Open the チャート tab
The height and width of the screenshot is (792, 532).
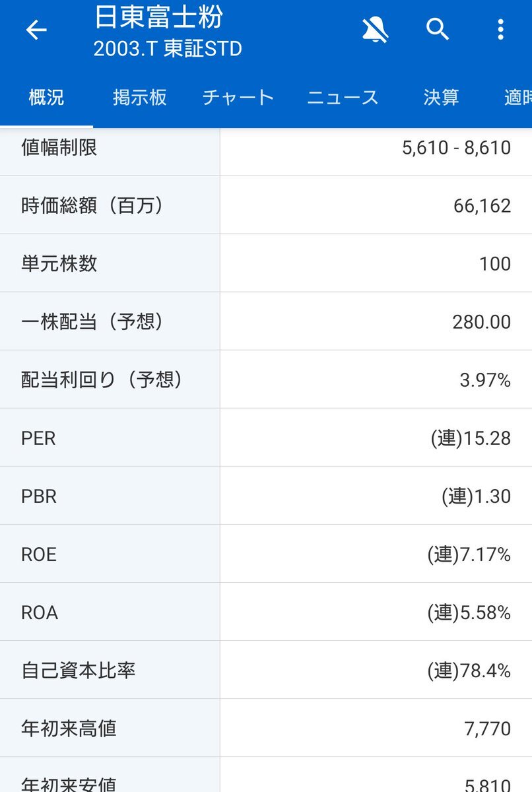tap(238, 98)
